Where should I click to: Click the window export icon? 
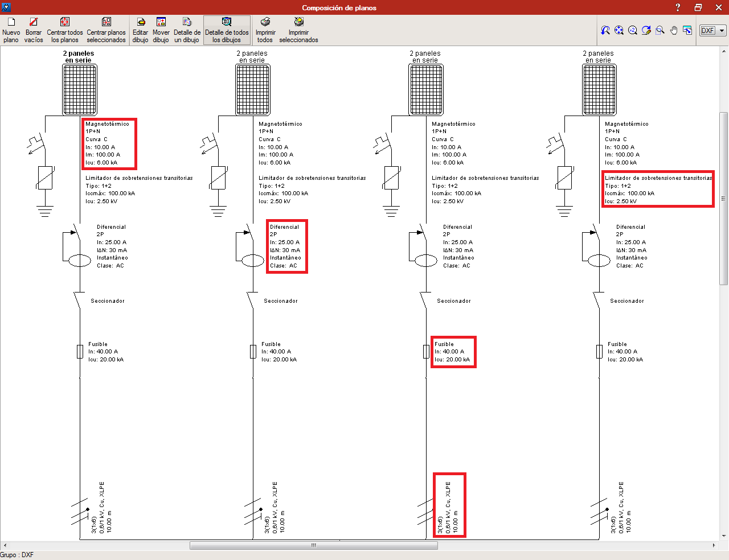[x=687, y=30]
